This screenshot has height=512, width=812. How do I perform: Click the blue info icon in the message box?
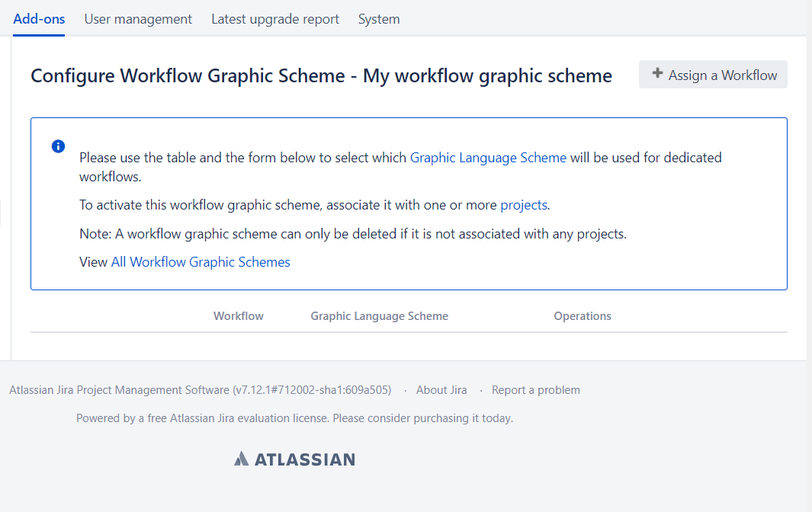click(x=58, y=146)
